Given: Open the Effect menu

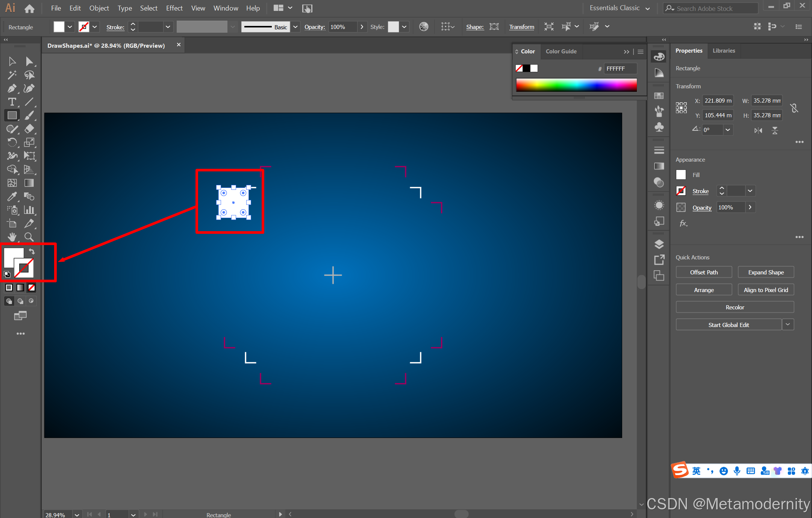Looking at the screenshot, I should (174, 8).
